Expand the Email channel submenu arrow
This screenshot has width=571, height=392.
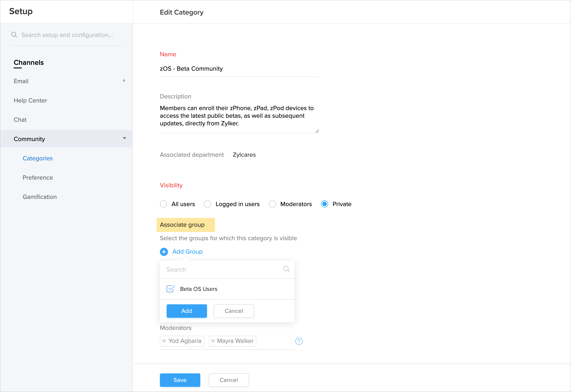click(124, 81)
